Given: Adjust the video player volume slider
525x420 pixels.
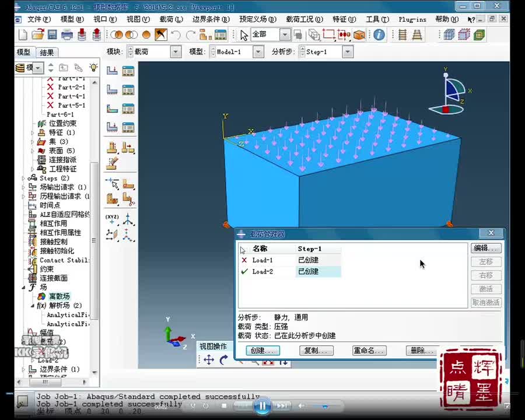Looking at the screenshot, I should click(325, 406).
